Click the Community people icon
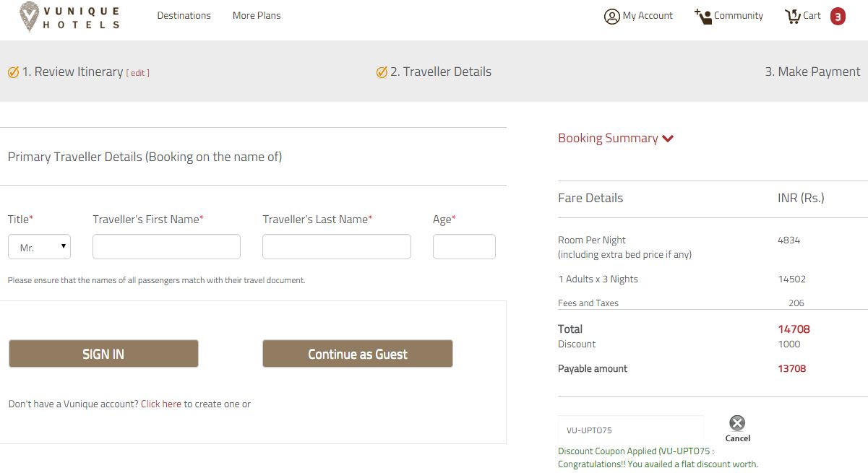This screenshot has width=868, height=473. (702, 16)
